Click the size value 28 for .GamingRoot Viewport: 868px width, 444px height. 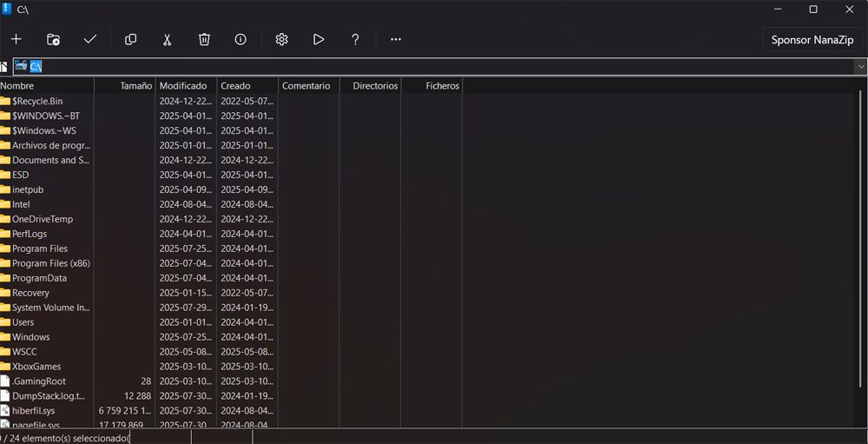pos(146,381)
